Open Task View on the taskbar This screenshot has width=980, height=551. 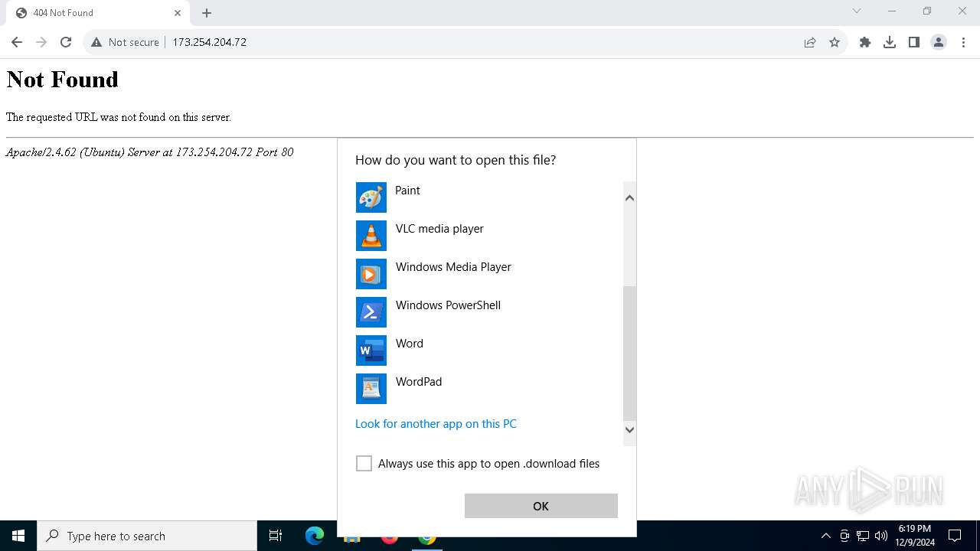(276, 536)
